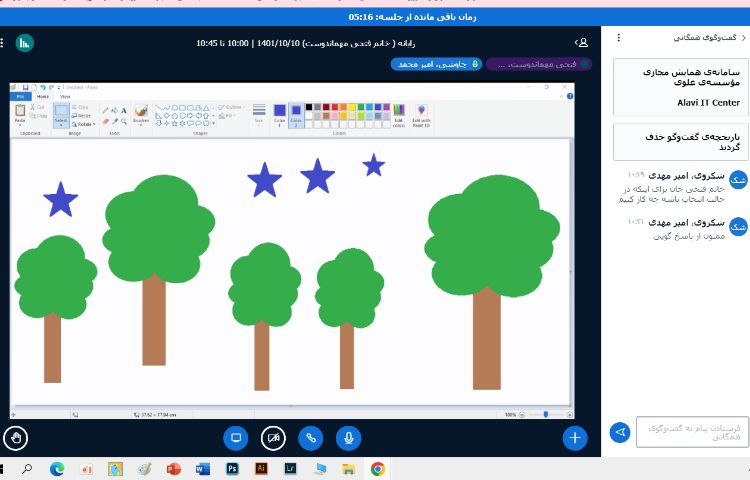The width and height of the screenshot is (750, 480).
Task: Open the plus actions button
Action: point(574,437)
